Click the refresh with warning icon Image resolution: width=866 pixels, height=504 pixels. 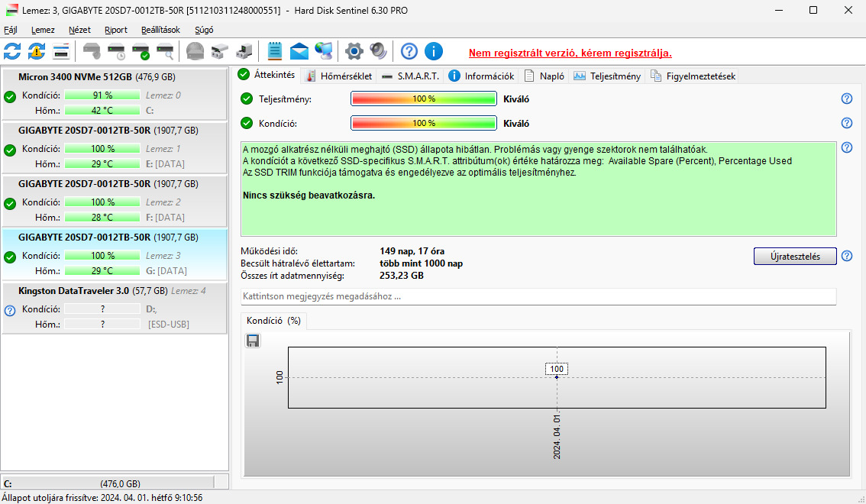pos(37,51)
